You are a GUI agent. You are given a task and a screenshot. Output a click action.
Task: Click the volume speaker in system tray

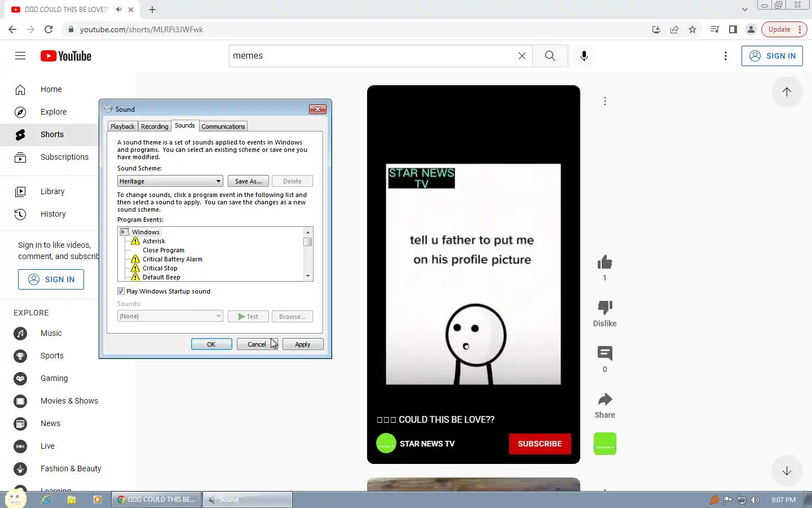(x=755, y=500)
